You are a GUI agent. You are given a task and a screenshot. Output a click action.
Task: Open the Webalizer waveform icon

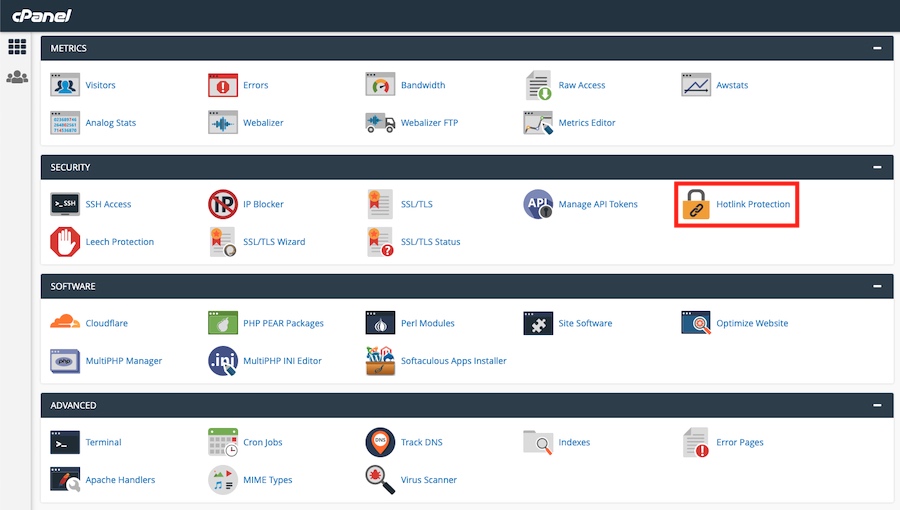pyautogui.click(x=223, y=123)
